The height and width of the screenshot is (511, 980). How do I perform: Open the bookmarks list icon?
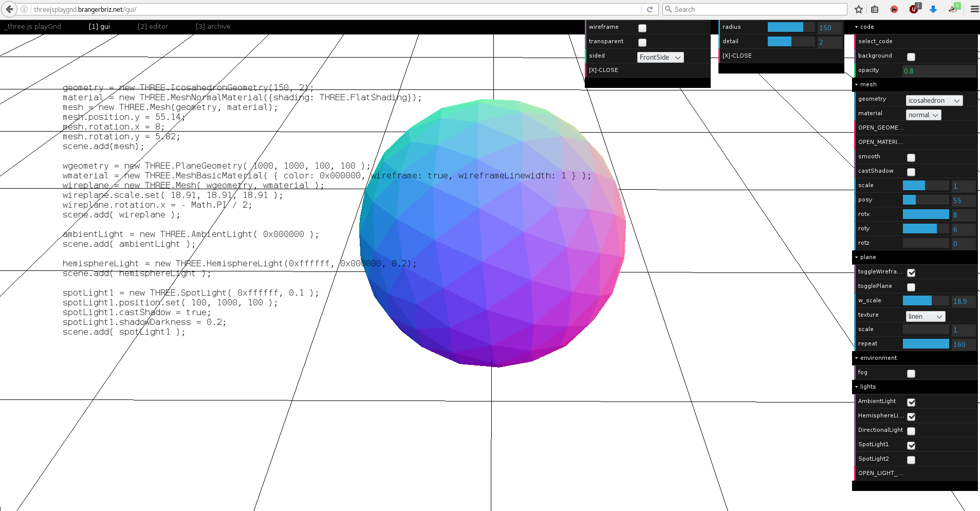coord(875,9)
